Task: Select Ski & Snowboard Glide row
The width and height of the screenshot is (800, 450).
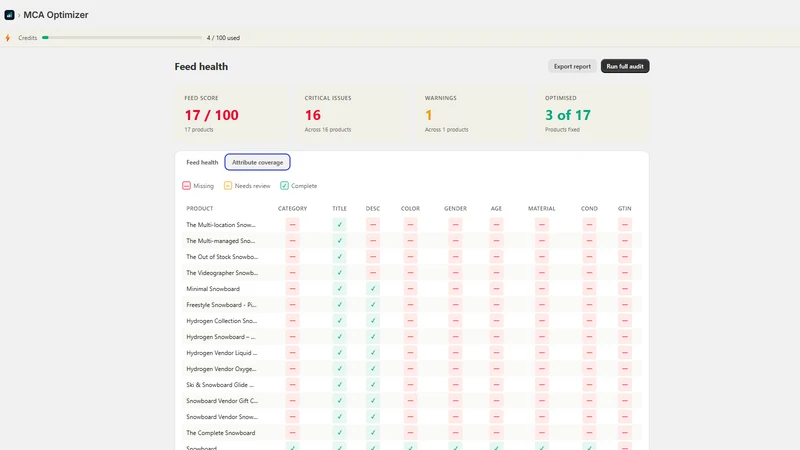Action: 412,385
